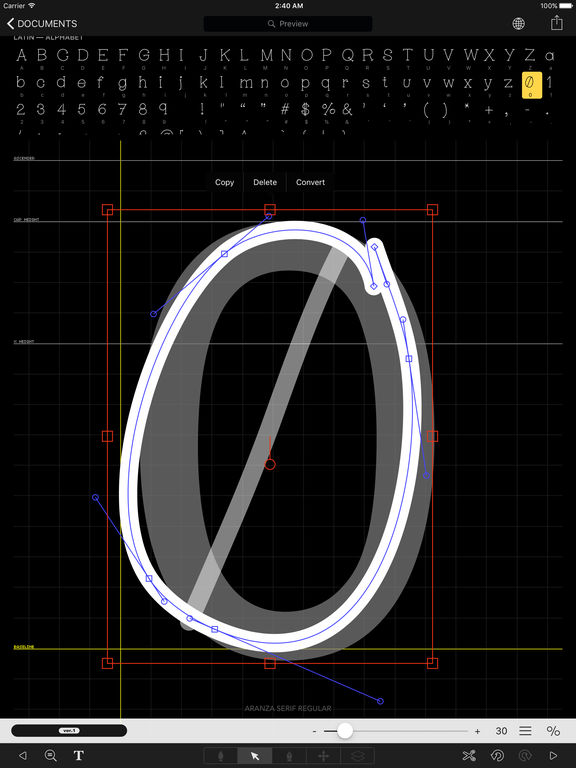Tap the left-middle red bounding box handle
The height and width of the screenshot is (768, 576).
click(x=107, y=436)
